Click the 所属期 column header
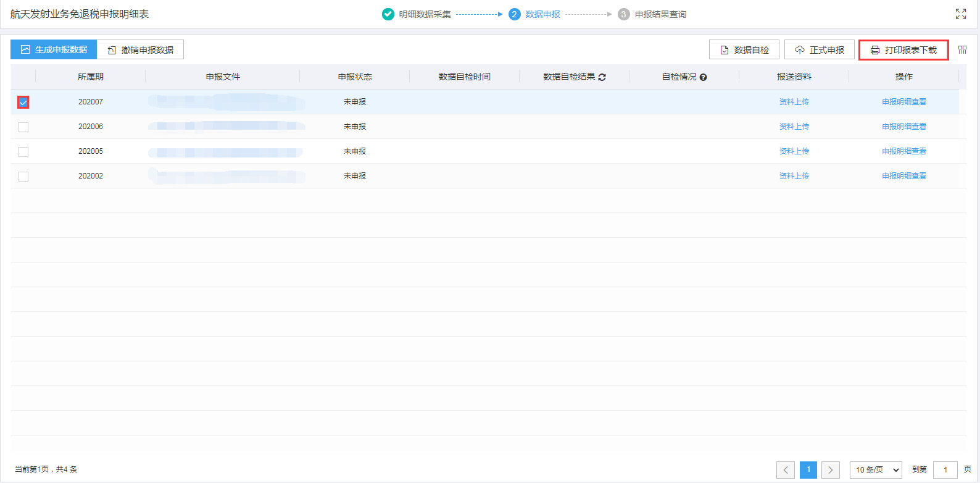The image size is (980, 483). [x=91, y=77]
